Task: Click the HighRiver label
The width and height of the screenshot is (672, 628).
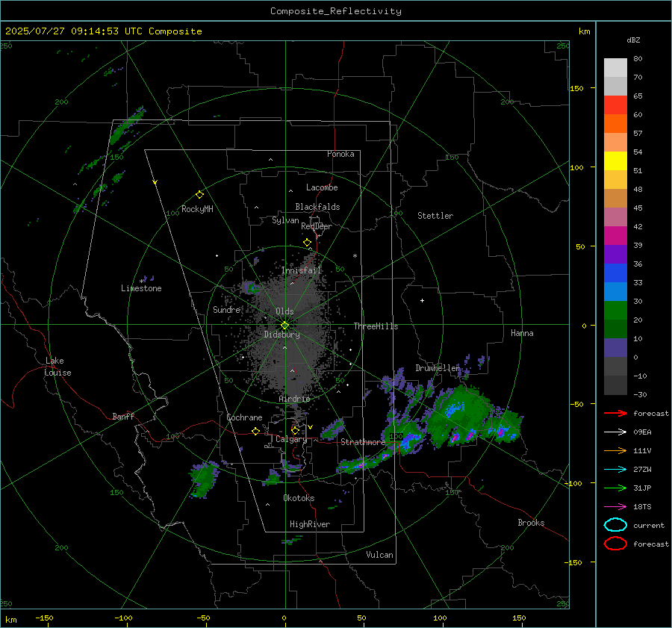Action: point(310,524)
